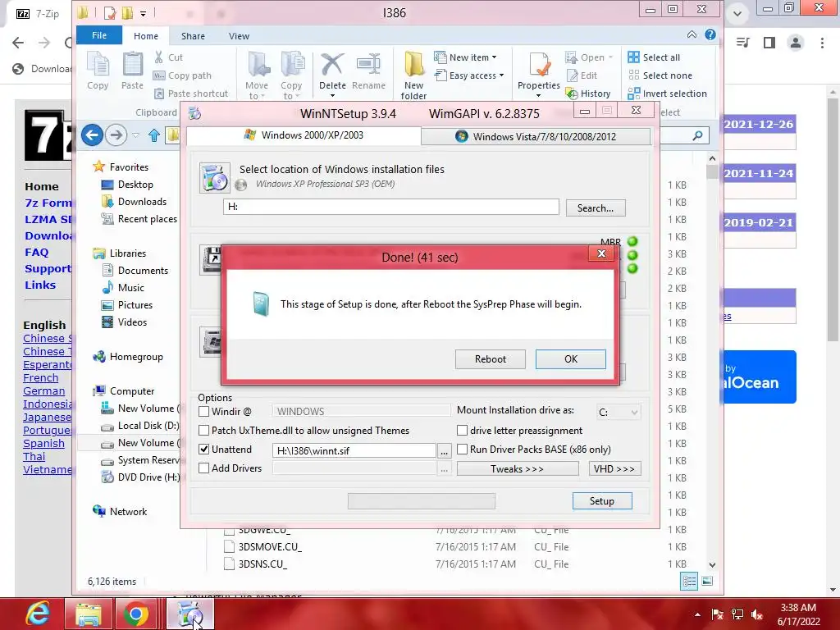Open Google Chrome from the taskbar
Image resolution: width=840 pixels, height=630 pixels.
click(136, 614)
